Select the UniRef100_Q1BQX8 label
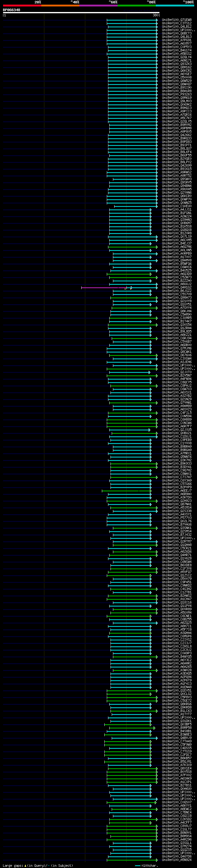This screenshot has width=197, height=868. [177, 230]
